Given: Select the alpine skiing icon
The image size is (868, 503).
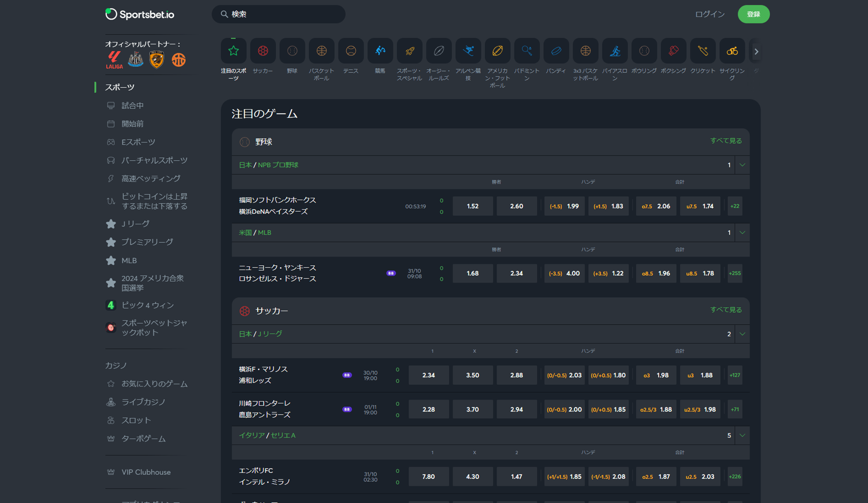Looking at the screenshot, I should click(468, 51).
